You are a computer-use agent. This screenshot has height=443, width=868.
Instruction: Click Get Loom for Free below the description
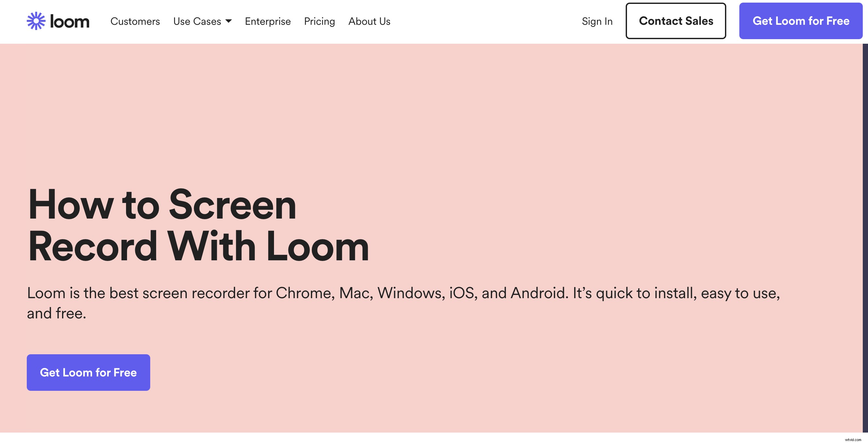(x=88, y=372)
